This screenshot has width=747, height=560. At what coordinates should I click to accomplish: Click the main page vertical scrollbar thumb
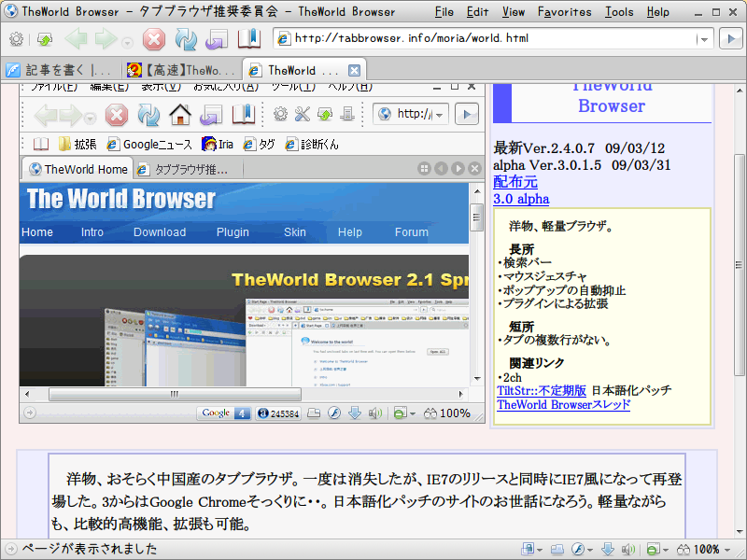(739, 265)
